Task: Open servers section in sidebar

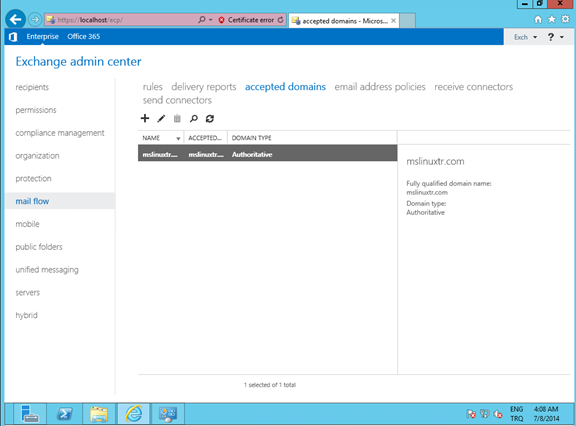Action: pos(28,293)
